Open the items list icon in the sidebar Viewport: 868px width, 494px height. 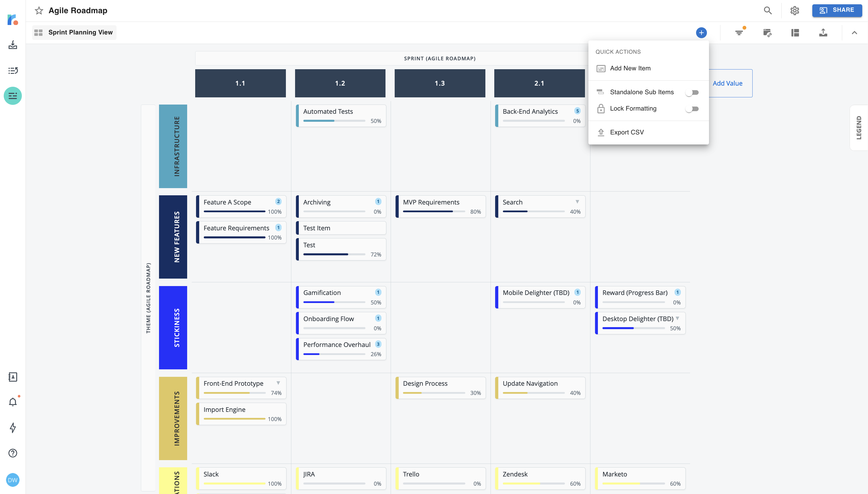pos(13,71)
